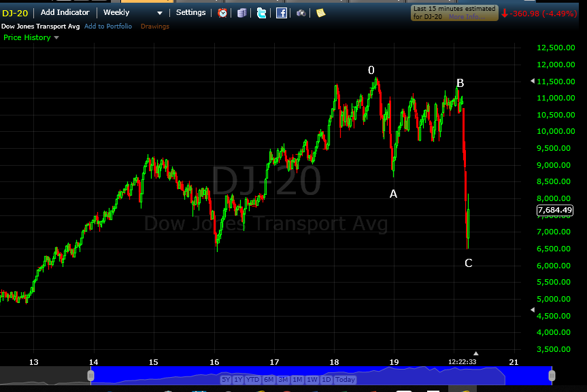587x392 pixels.
Task: Select the 1Y range button
Action: pyautogui.click(x=238, y=379)
